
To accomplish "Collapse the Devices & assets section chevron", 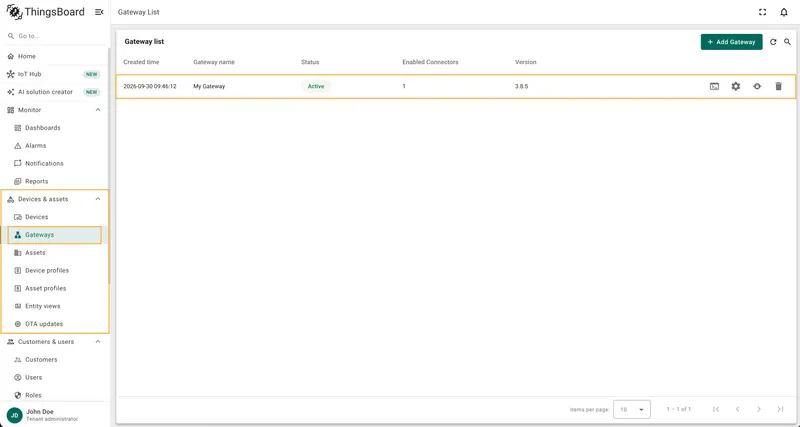I will [98, 199].
